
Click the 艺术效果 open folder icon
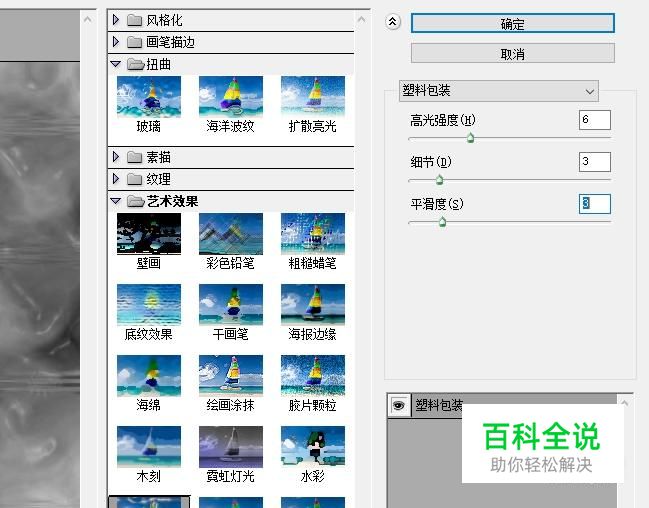tap(135, 201)
